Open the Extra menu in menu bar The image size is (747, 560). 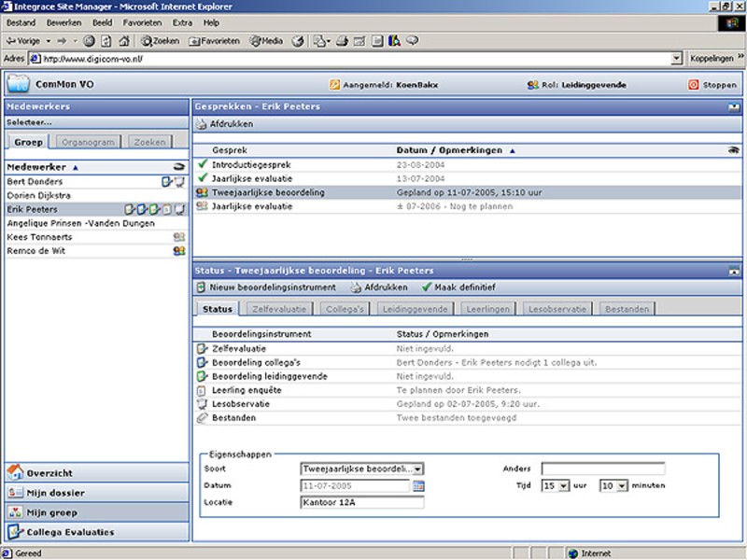(x=182, y=22)
